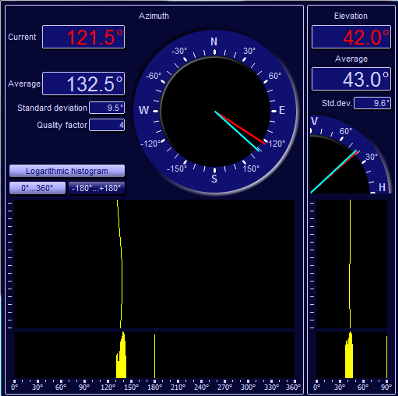Click the Average azimuth 132.5° readout
This screenshot has height=396, width=398.
(x=84, y=83)
